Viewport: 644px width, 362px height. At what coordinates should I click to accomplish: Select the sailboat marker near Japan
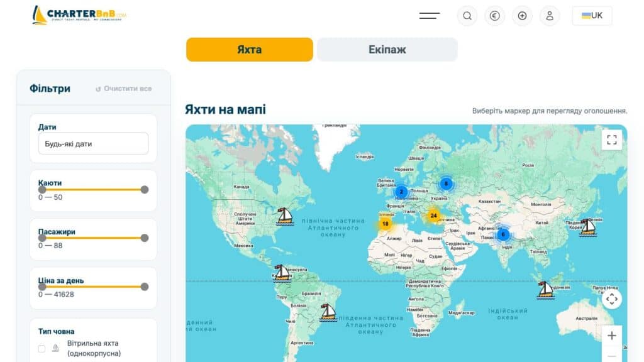588,228
